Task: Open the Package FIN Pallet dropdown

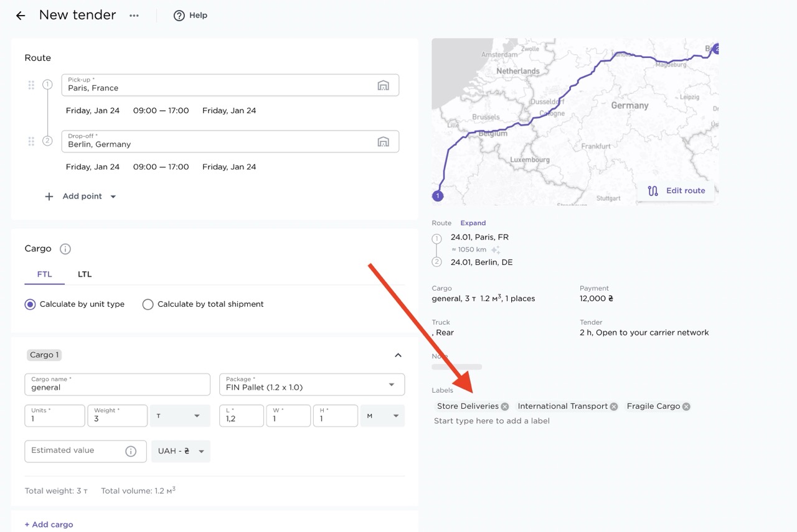Action: 312,385
